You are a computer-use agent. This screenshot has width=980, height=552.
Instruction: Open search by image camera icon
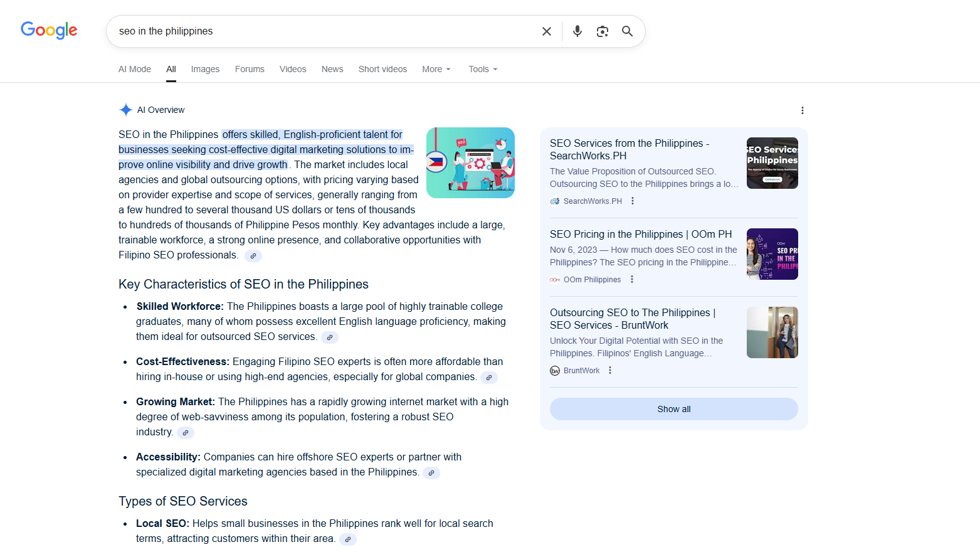click(x=603, y=31)
